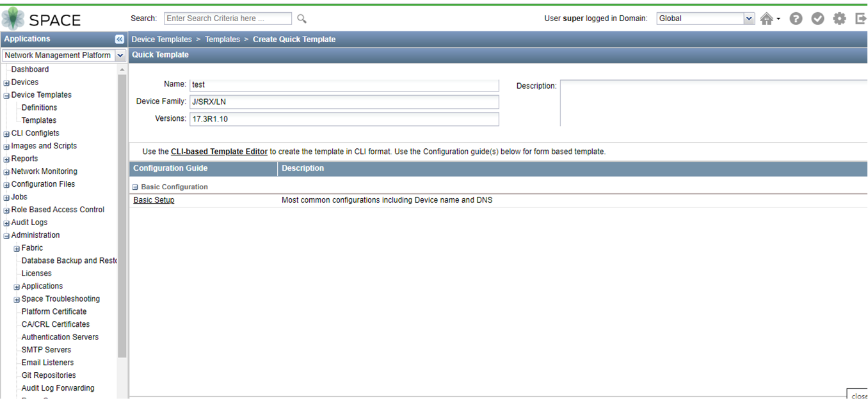
Task: Click the logout icon at top right
Action: tap(860, 19)
